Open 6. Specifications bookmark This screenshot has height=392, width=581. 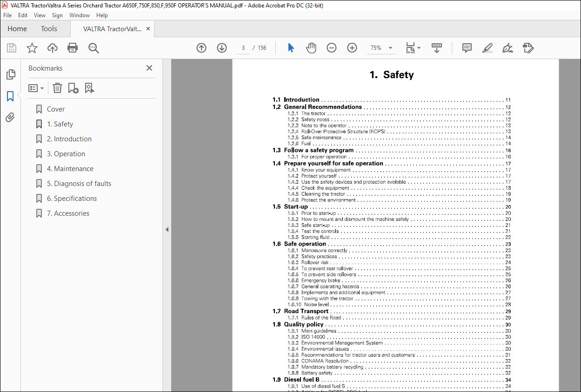(x=72, y=199)
